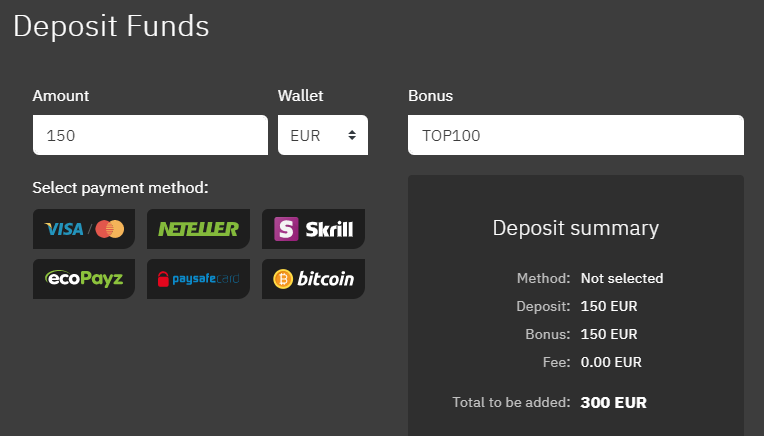Choose paysafecard payment option

click(198, 279)
